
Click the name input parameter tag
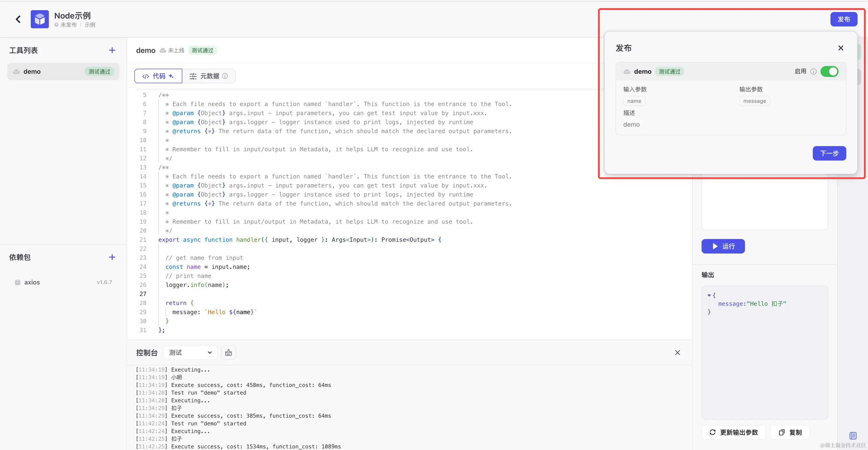[x=634, y=101]
